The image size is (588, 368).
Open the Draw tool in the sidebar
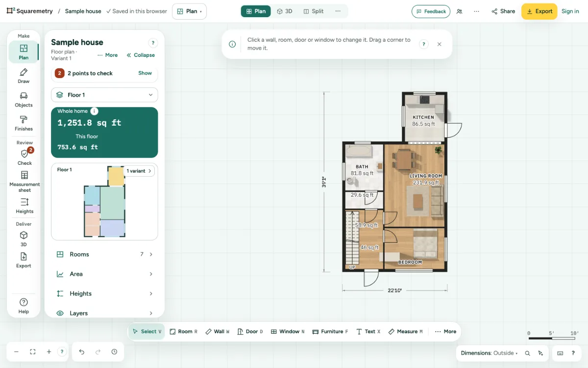[24, 76]
